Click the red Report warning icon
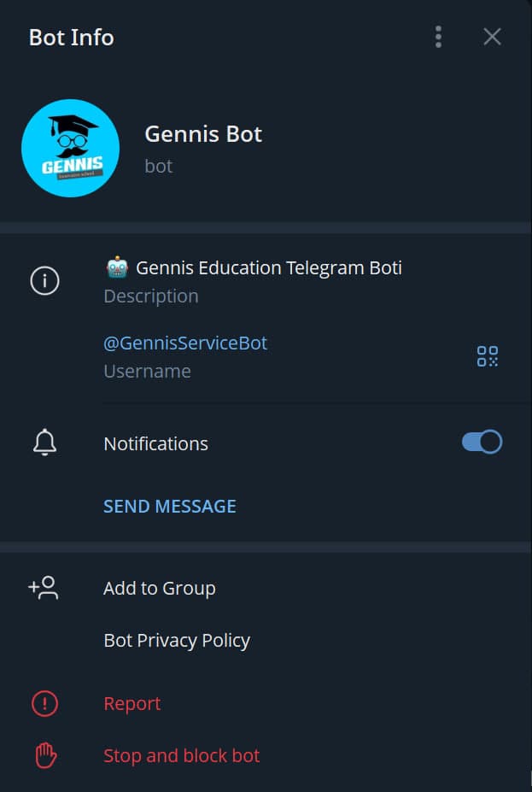532x792 pixels. pos(44,703)
